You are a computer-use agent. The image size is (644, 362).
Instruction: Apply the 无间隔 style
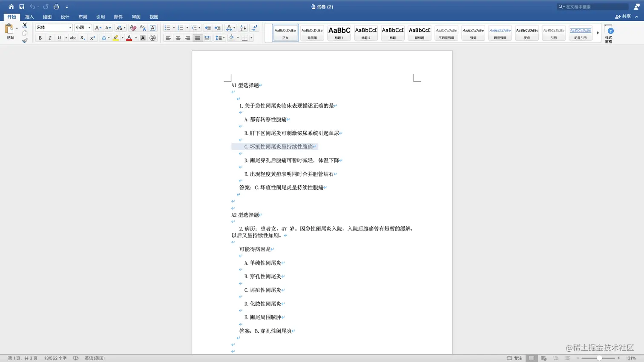[312, 33]
